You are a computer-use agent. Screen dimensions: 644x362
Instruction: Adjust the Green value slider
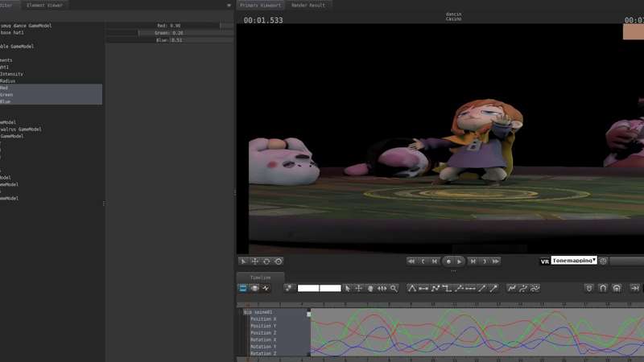170,33
